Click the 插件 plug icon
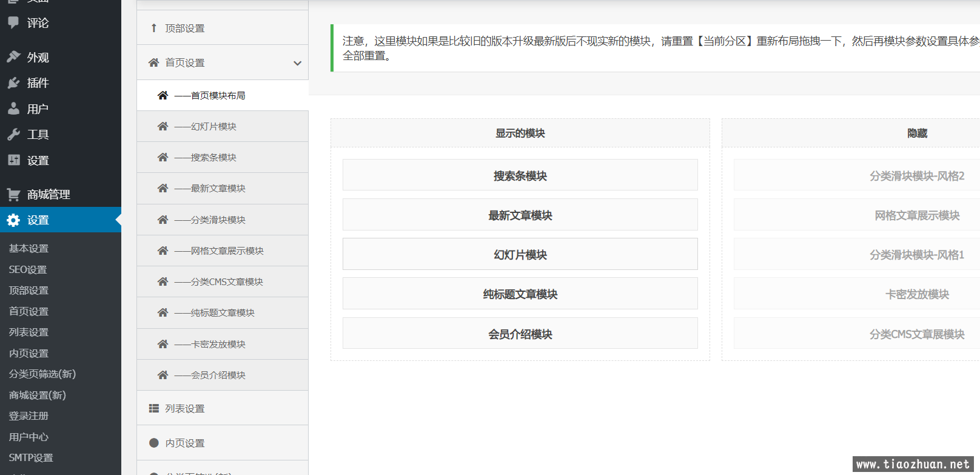 tap(13, 83)
